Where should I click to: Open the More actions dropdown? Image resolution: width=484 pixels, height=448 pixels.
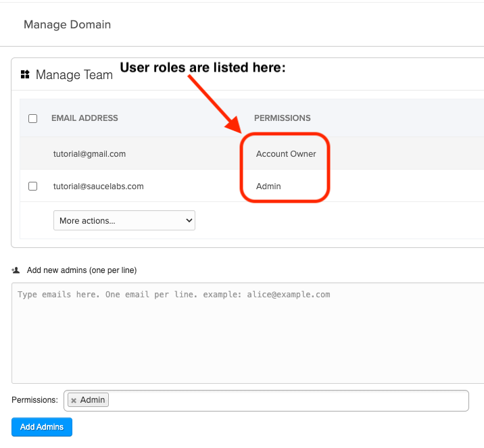pyautogui.click(x=124, y=220)
